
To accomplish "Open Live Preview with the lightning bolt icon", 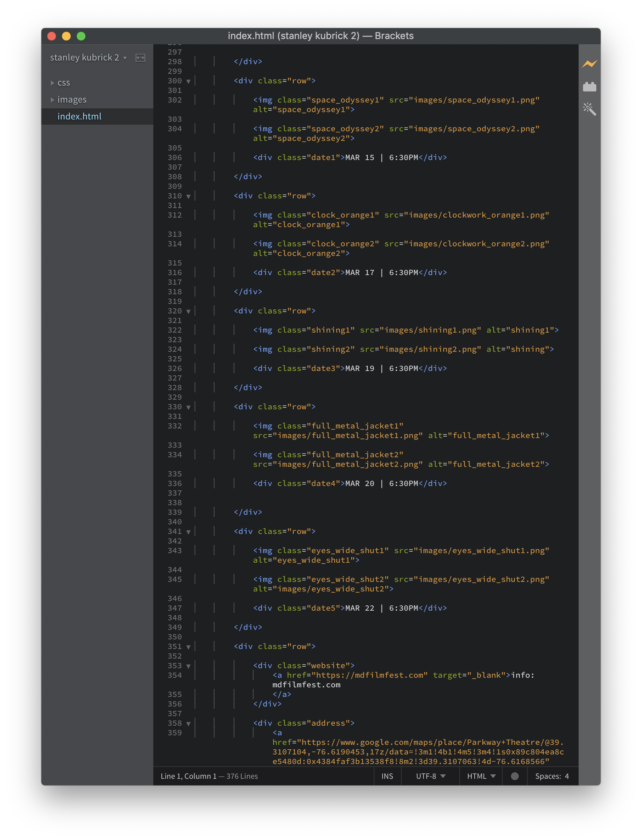I will (589, 64).
